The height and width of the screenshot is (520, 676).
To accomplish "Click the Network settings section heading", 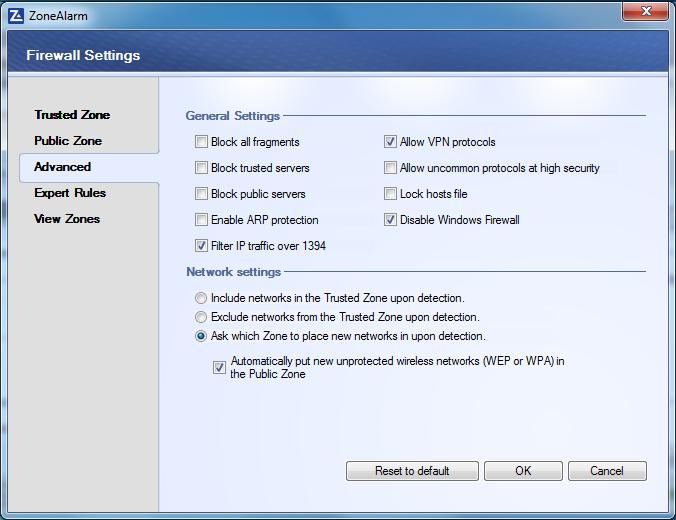I will point(234,272).
